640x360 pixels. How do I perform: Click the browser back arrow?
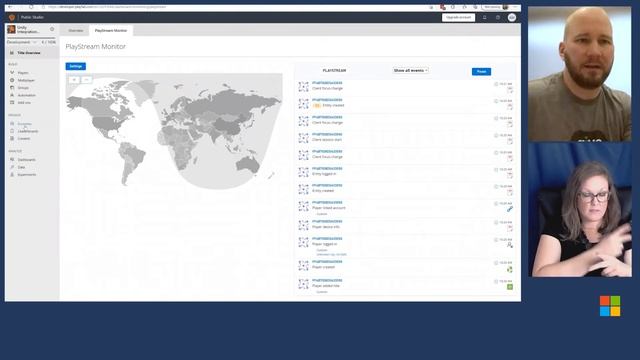click(x=10, y=7)
